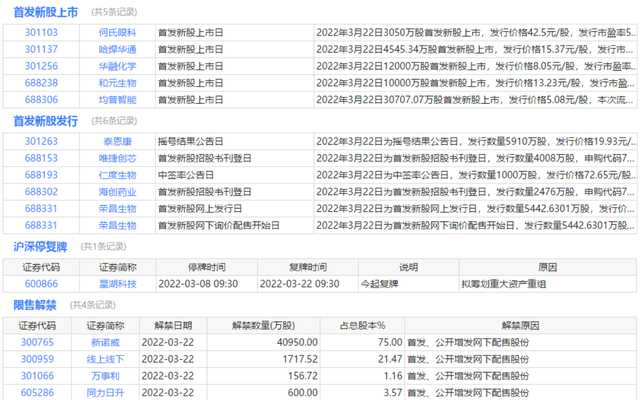Click the 停牌时间 column header
Image resolution: width=640 pixels, height=400 pixels.
207,267
